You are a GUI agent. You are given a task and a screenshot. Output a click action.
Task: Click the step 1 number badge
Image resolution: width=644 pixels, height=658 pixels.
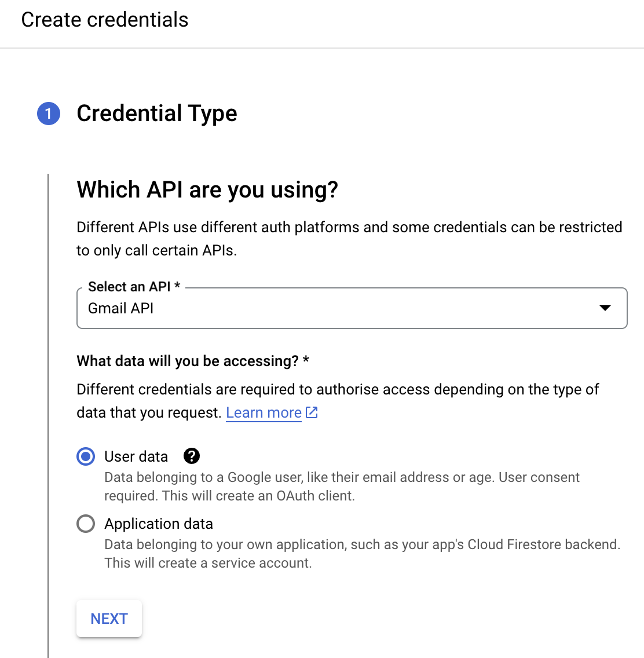coord(49,114)
